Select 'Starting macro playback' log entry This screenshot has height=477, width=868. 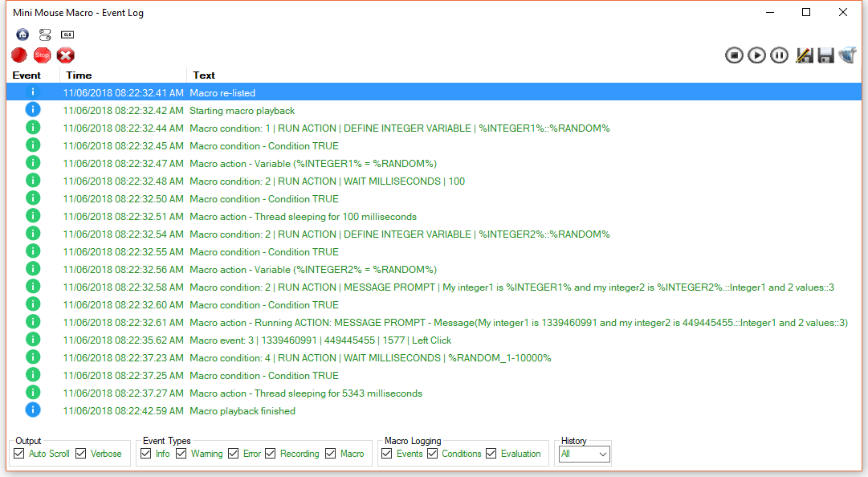[434, 110]
